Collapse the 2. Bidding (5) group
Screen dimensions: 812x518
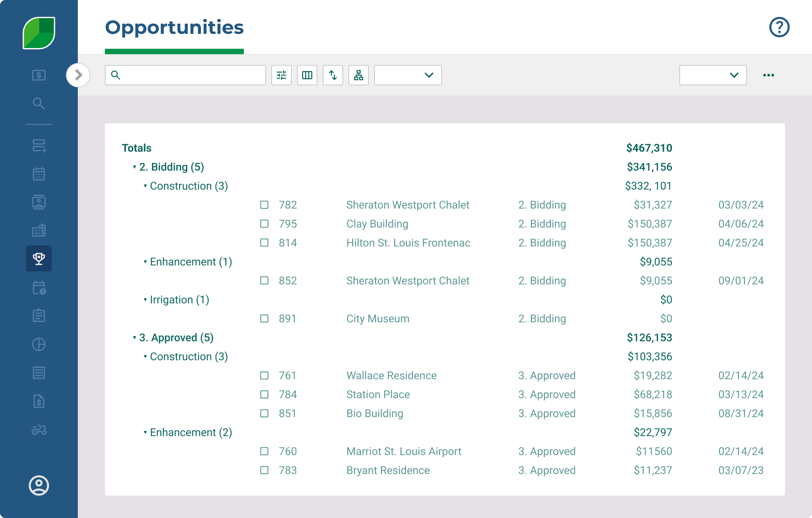(x=134, y=167)
